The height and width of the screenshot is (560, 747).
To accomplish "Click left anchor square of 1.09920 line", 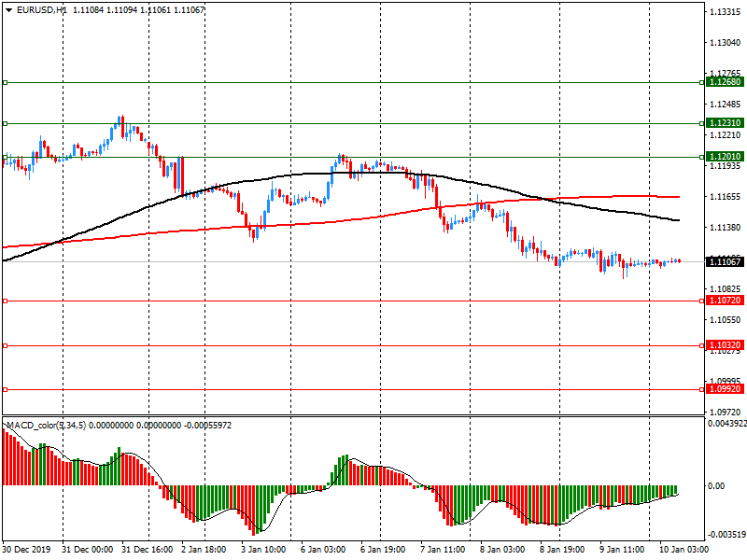I will (x=5, y=389).
